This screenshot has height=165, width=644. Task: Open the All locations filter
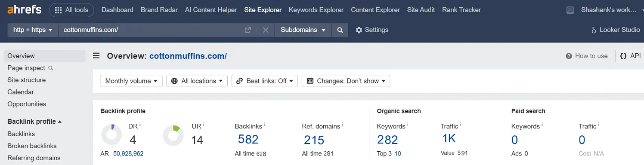[x=197, y=81]
